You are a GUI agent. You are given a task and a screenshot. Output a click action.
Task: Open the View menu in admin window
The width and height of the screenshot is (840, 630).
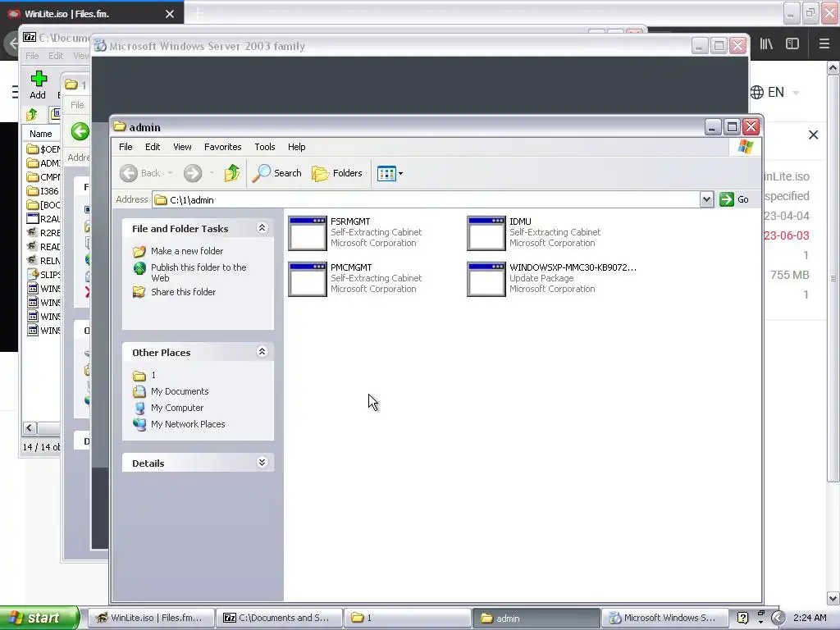(x=182, y=147)
